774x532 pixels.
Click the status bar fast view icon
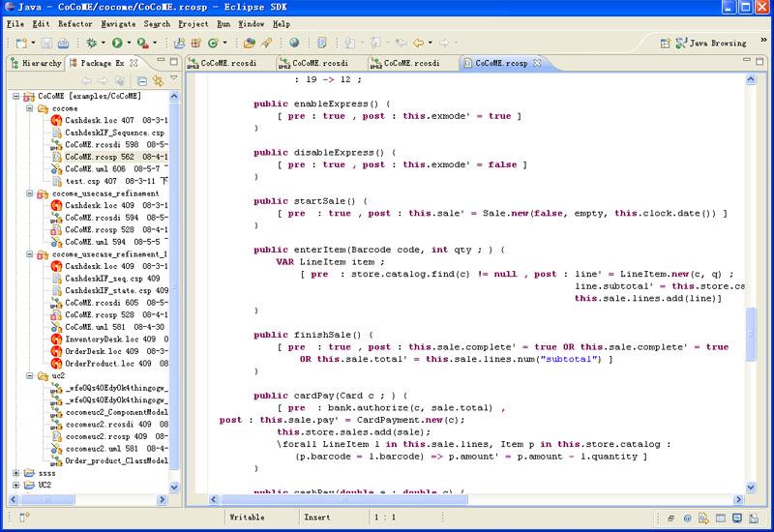[23, 517]
